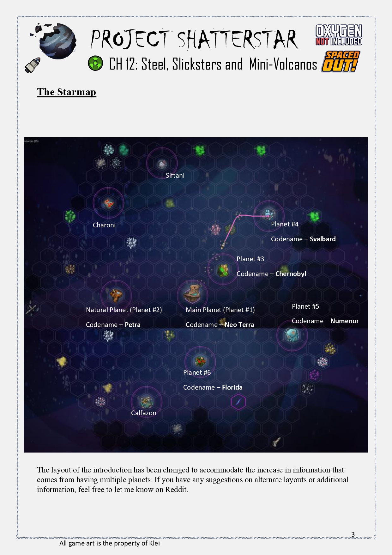Image resolution: width=392 pixels, height=555 pixels.
Task: Click the shattered planet logo in the header
Action: click(56, 41)
